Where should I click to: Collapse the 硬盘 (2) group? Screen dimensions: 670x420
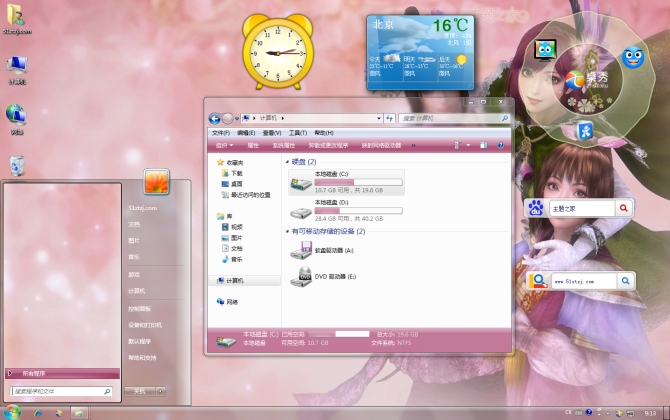click(287, 162)
